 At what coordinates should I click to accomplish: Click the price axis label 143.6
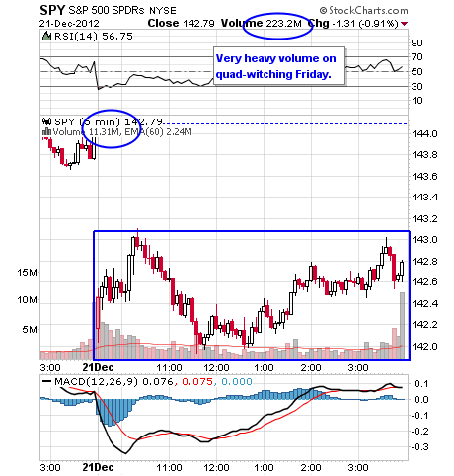(424, 177)
